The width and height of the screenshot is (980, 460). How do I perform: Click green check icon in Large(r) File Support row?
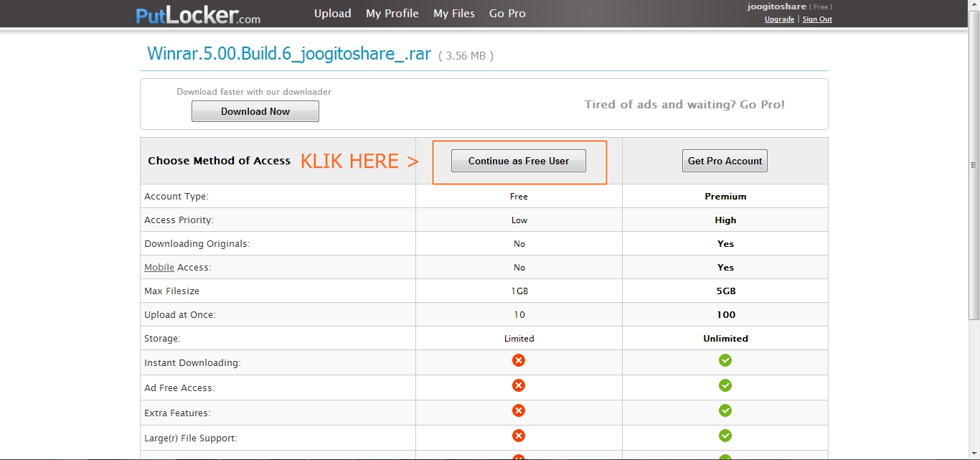(725, 436)
